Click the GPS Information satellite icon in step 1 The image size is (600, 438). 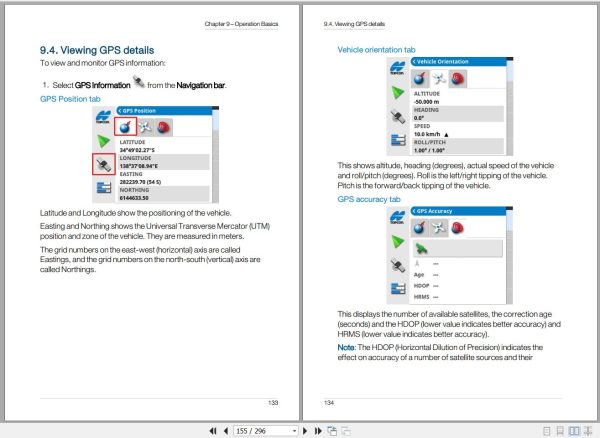coord(139,81)
